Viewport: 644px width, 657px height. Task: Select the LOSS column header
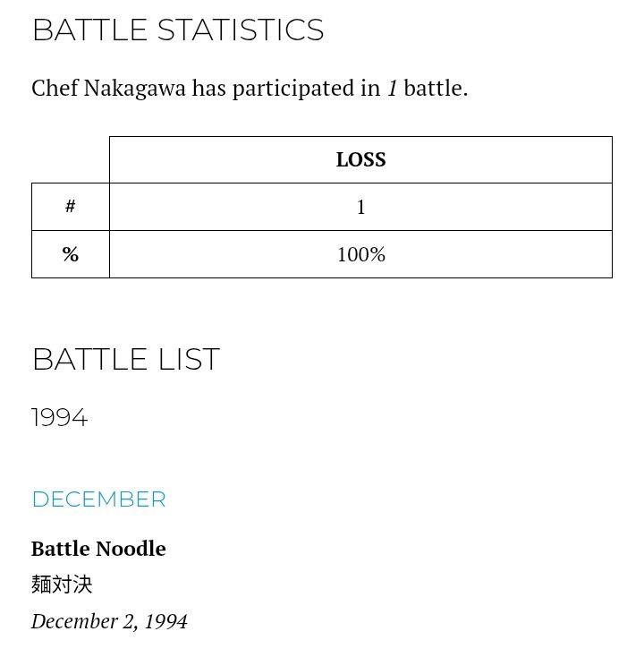click(x=360, y=160)
